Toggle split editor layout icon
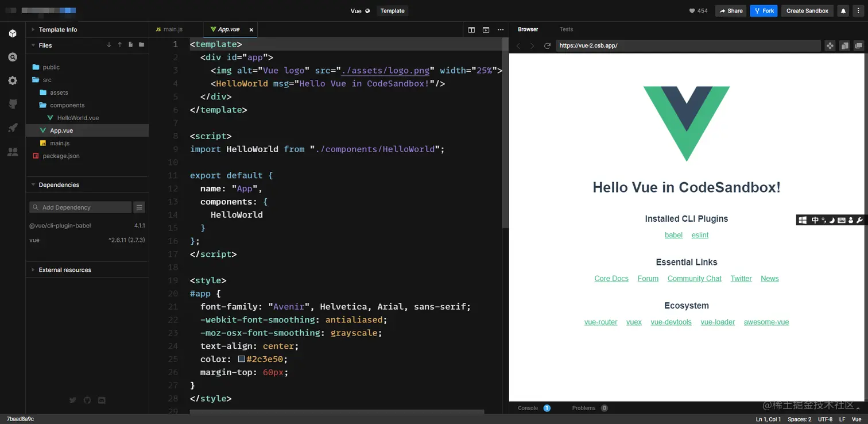This screenshot has height=424, width=868. coord(471,30)
